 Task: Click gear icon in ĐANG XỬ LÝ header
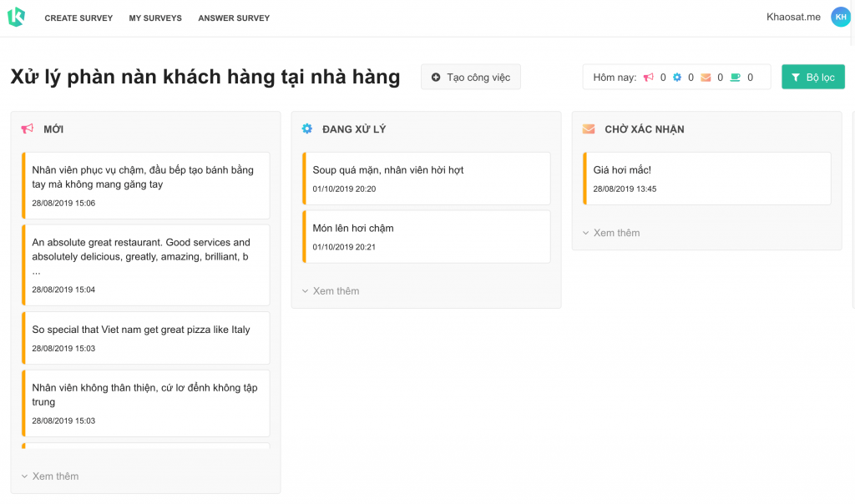coord(307,129)
